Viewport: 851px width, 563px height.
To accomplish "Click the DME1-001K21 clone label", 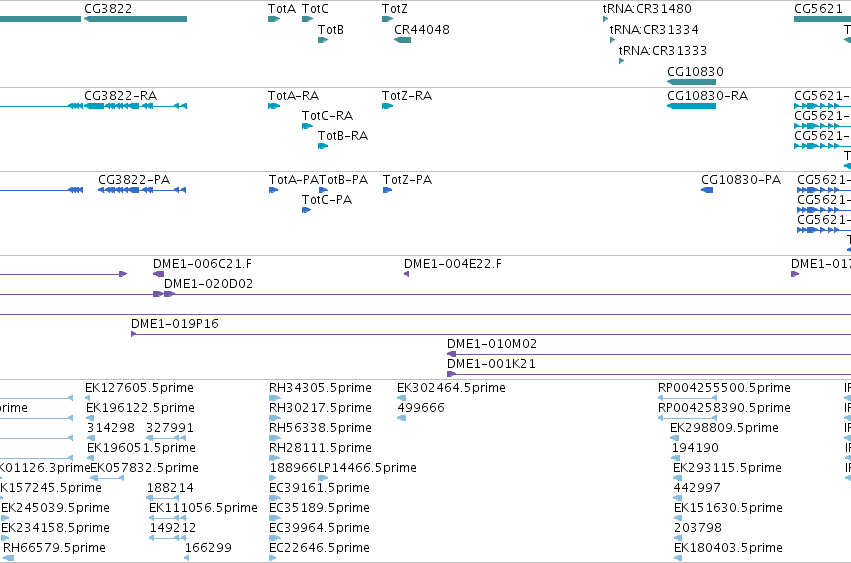I will tap(491, 364).
